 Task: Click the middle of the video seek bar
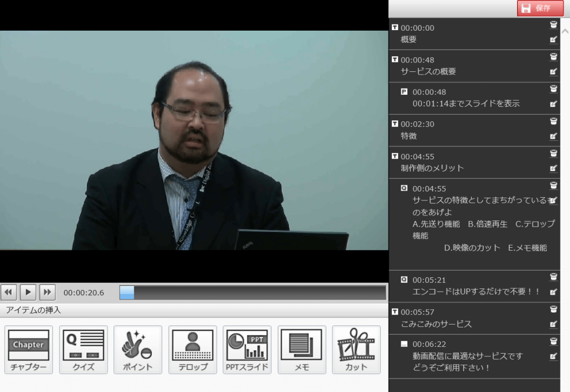[253, 292]
